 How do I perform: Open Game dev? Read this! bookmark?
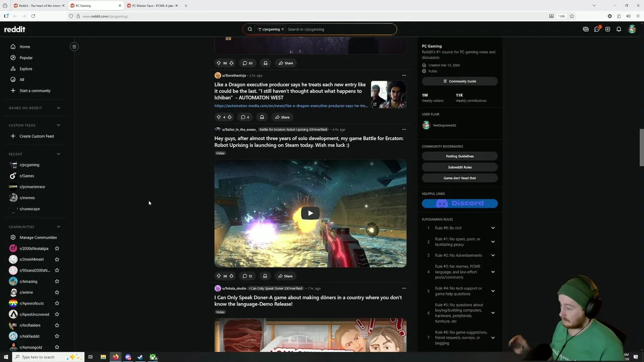459,178
